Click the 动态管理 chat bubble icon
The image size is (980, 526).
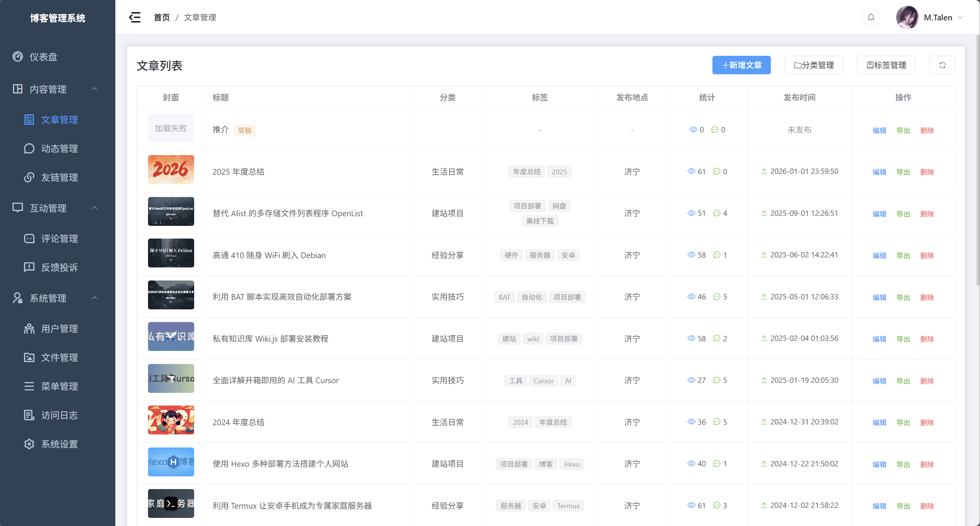tap(29, 149)
